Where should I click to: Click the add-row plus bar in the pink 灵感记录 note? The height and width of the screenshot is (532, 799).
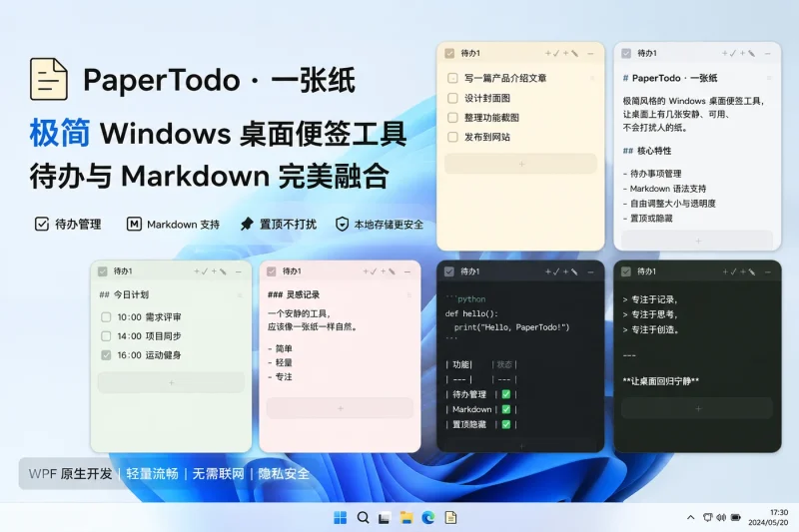[341, 408]
